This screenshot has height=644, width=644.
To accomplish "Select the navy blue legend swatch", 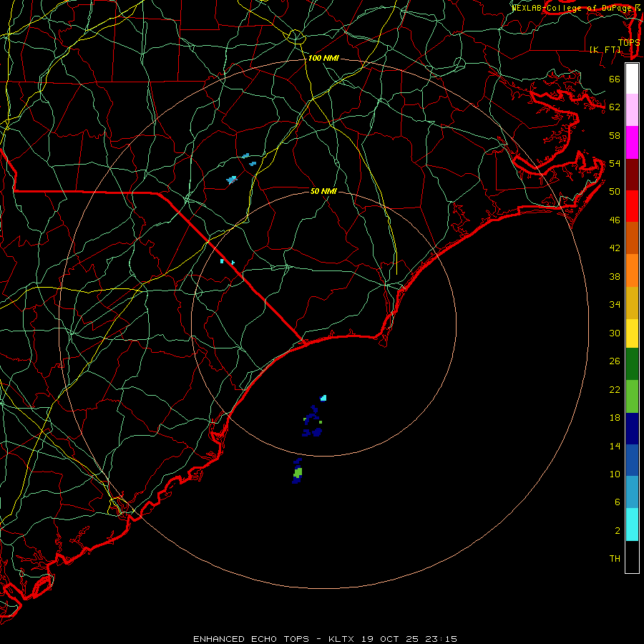I will (632, 429).
